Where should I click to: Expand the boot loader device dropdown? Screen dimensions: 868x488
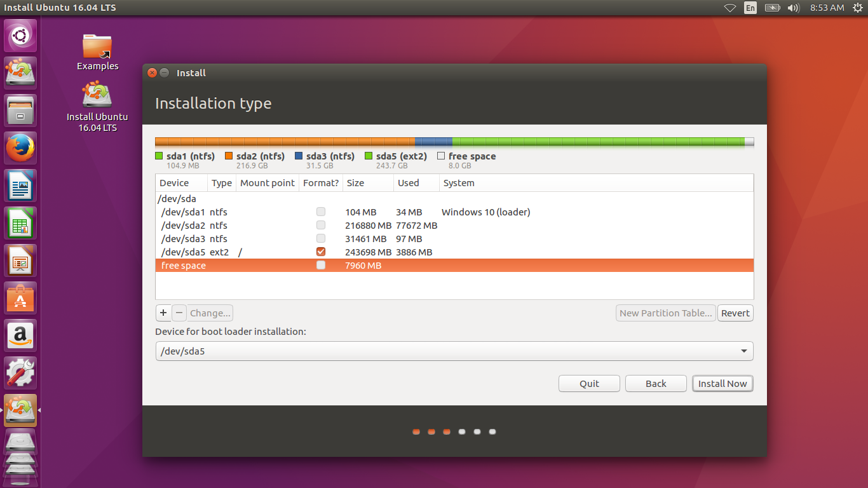tap(454, 351)
